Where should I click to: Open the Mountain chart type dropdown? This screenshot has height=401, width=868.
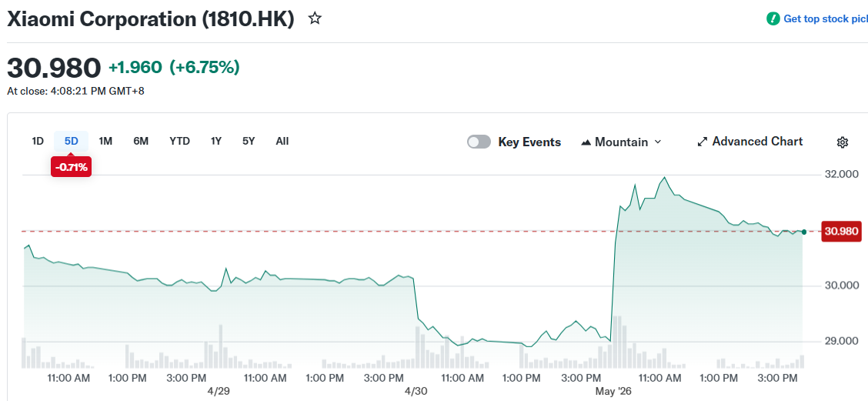(x=621, y=142)
